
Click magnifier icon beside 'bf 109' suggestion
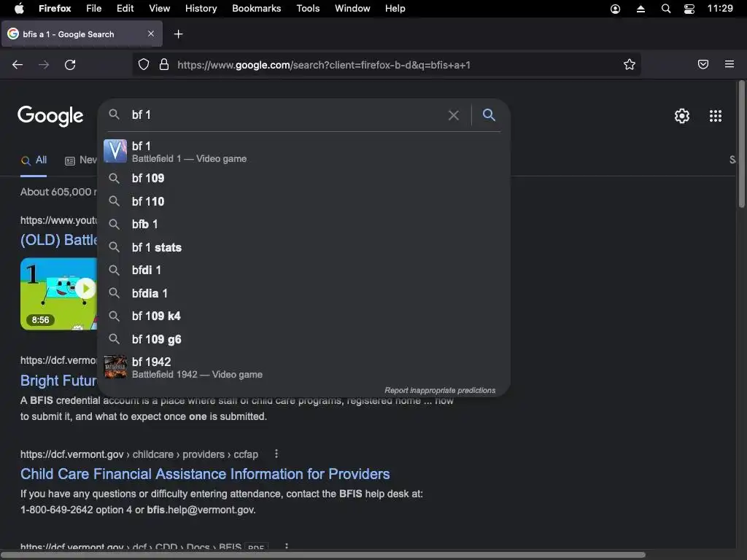tap(114, 178)
